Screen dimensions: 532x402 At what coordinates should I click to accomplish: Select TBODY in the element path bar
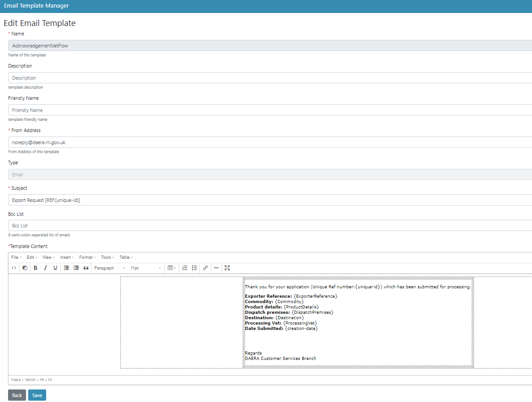pos(30,380)
